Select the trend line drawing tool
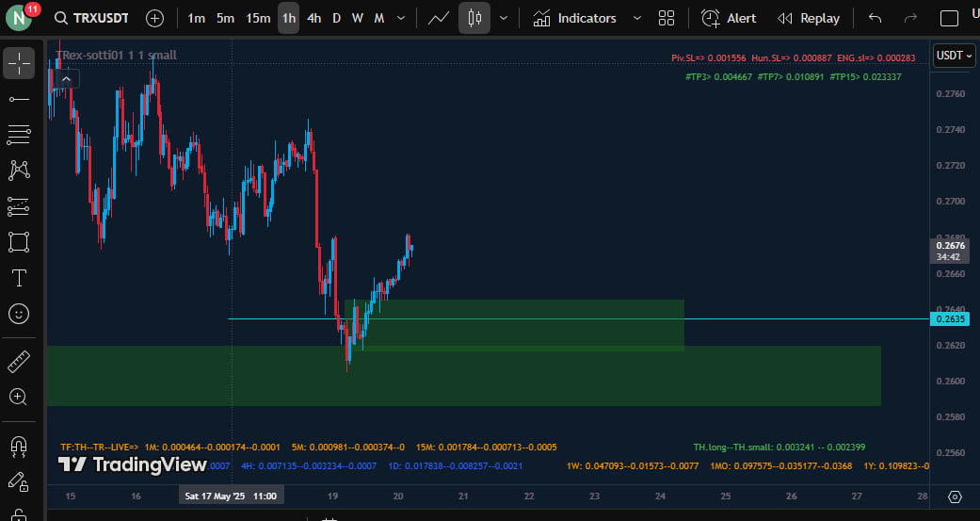 (18, 99)
